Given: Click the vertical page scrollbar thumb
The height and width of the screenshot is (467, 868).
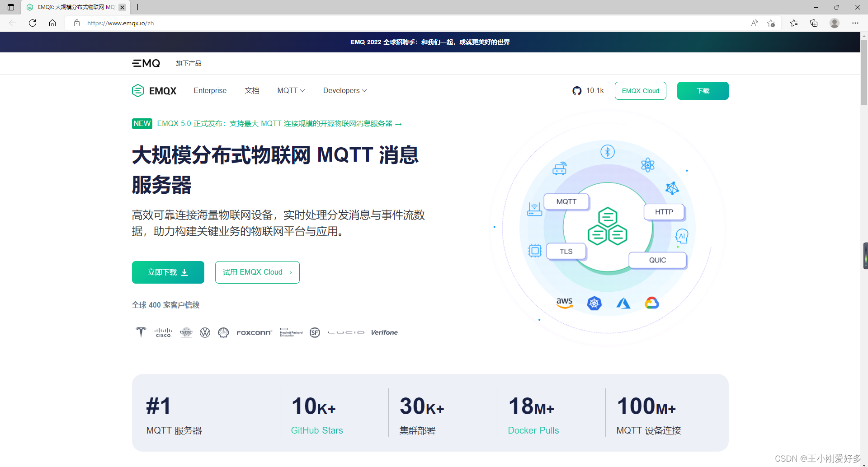Looking at the screenshot, I should 864,72.
